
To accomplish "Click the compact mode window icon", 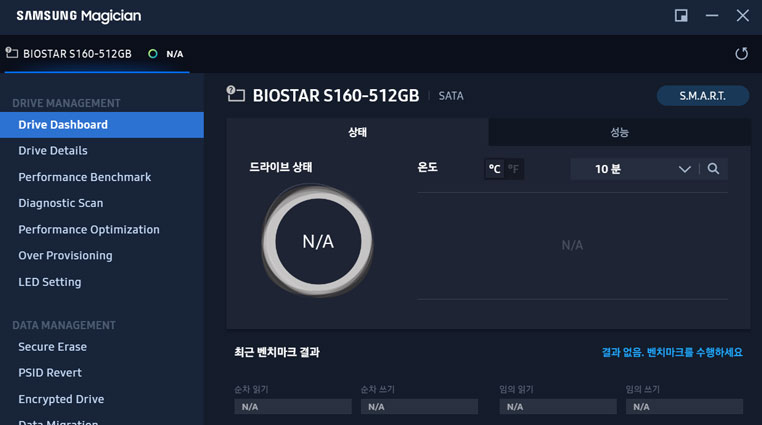I will [x=681, y=16].
